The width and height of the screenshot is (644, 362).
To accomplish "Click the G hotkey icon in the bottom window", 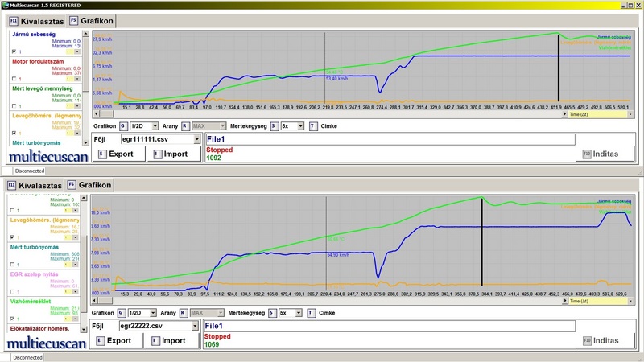I will (123, 313).
